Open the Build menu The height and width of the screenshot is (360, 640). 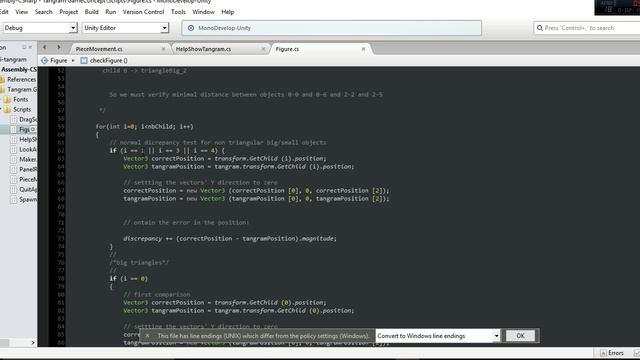tap(91, 12)
